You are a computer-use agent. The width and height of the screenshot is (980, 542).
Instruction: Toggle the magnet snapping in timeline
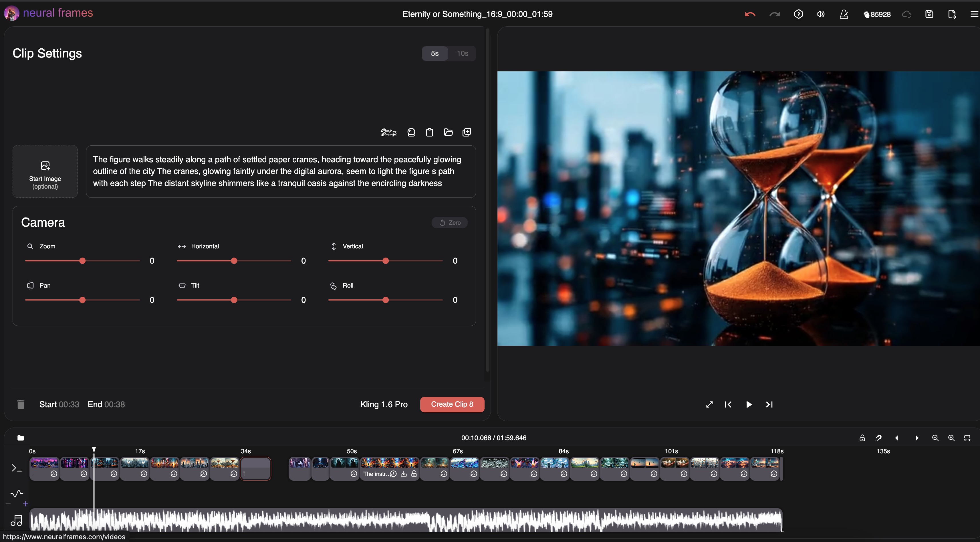[878, 438]
